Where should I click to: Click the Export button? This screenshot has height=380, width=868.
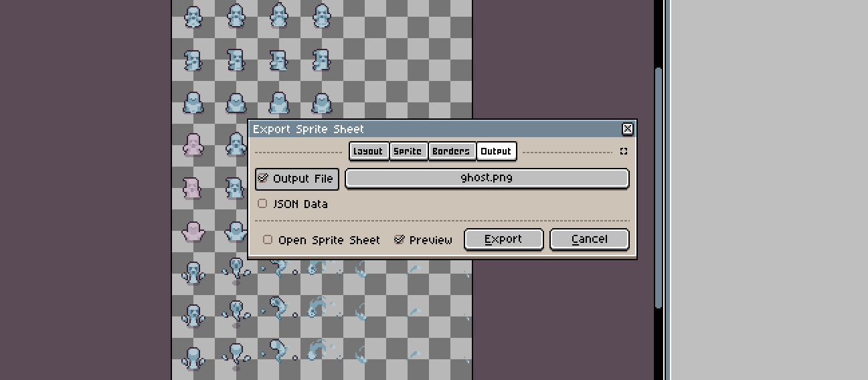(x=503, y=240)
